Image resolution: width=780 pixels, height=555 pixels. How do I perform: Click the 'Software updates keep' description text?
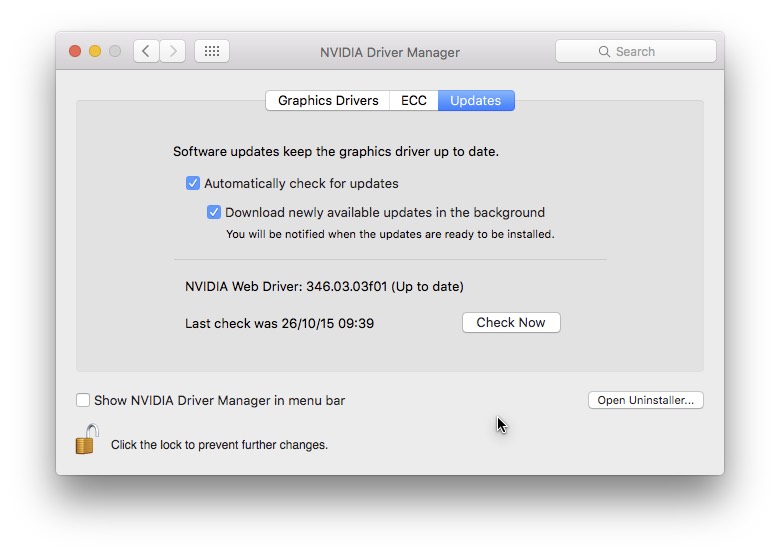[336, 151]
